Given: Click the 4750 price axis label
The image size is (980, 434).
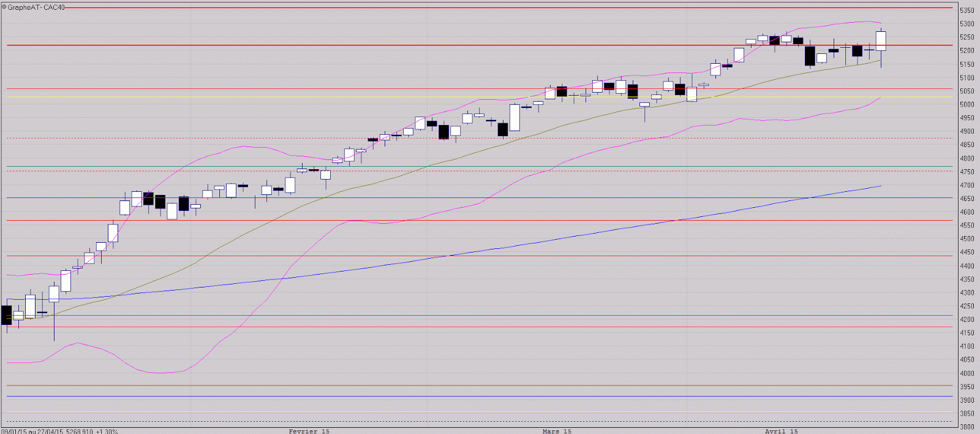Looking at the screenshot, I should [x=967, y=172].
